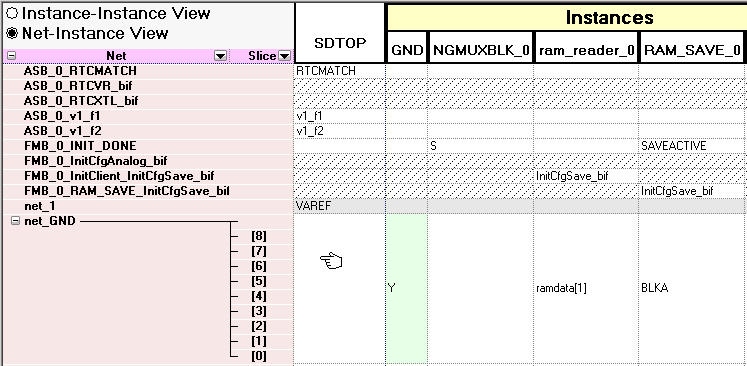Click the BLKA cell under RAM_SAVE_0
Viewport: 747px width, 366px height.
click(691, 288)
